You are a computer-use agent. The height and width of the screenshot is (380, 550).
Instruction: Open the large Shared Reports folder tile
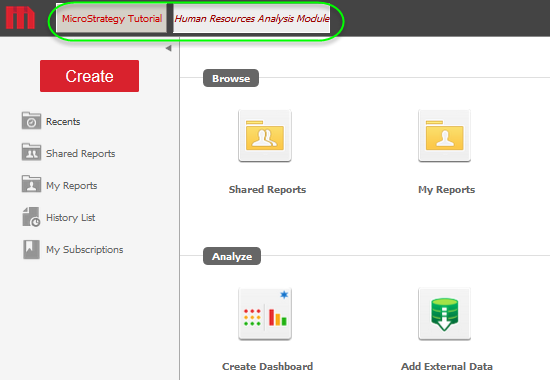[x=265, y=136]
